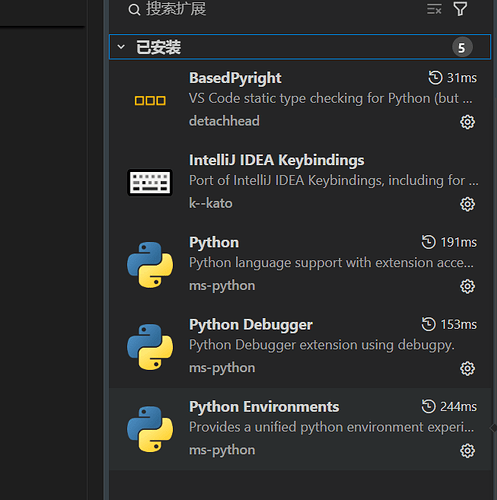Image resolution: width=497 pixels, height=500 pixels.
Task: Select the IntelliJ IDEA Keybindings title
Action: 277,160
